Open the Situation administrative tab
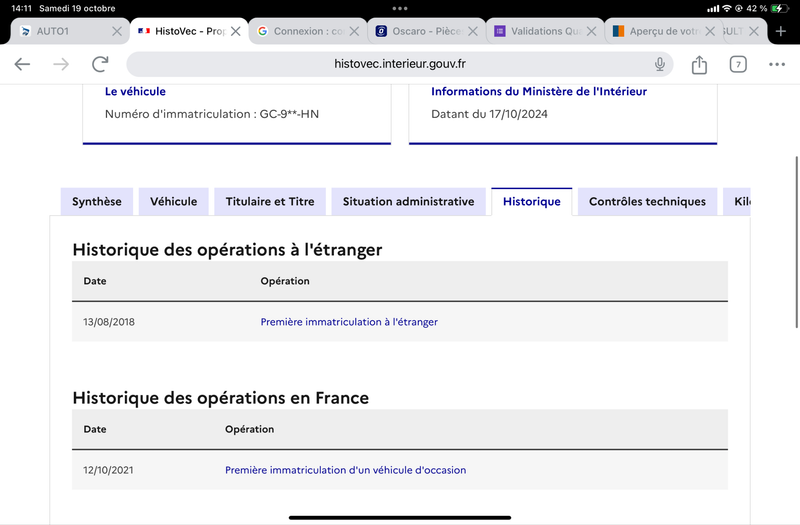The height and width of the screenshot is (525, 800). point(408,202)
